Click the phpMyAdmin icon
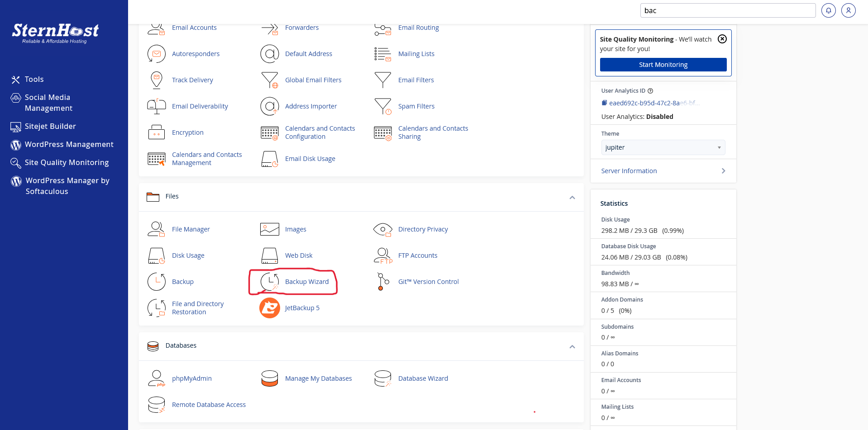868x430 pixels. [x=157, y=378]
